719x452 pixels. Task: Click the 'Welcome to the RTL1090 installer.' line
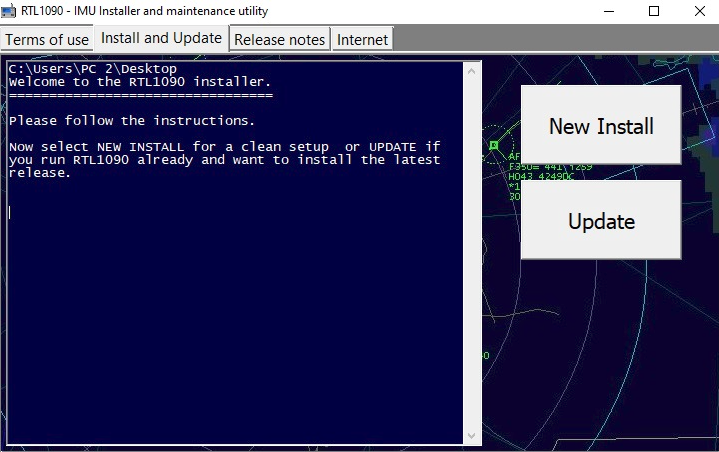tap(140, 82)
